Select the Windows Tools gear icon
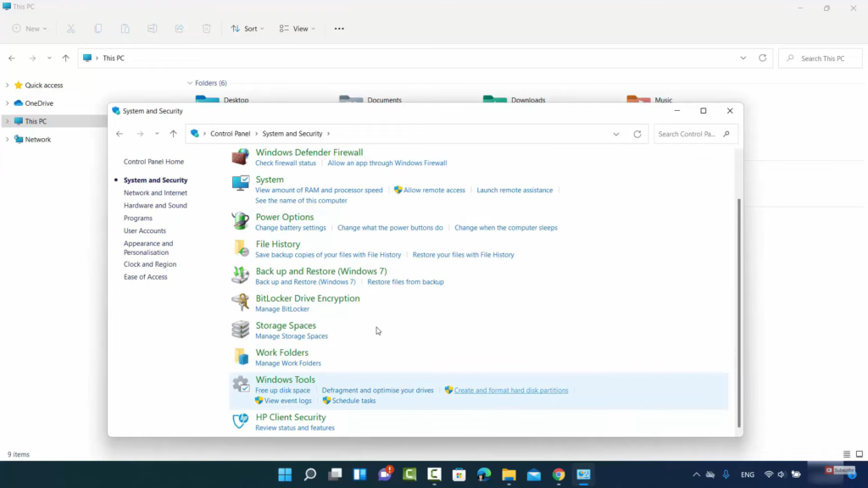 click(x=241, y=384)
